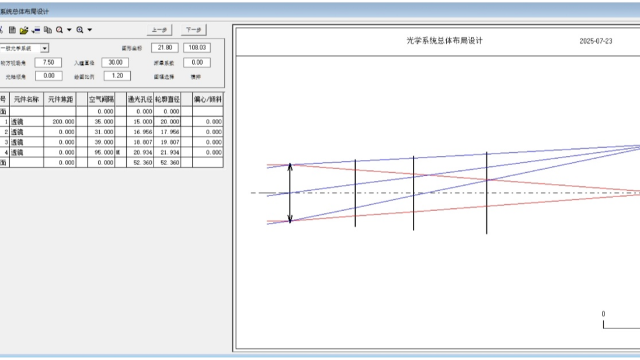
Task: Click the open folder icon
Action: 24,30
